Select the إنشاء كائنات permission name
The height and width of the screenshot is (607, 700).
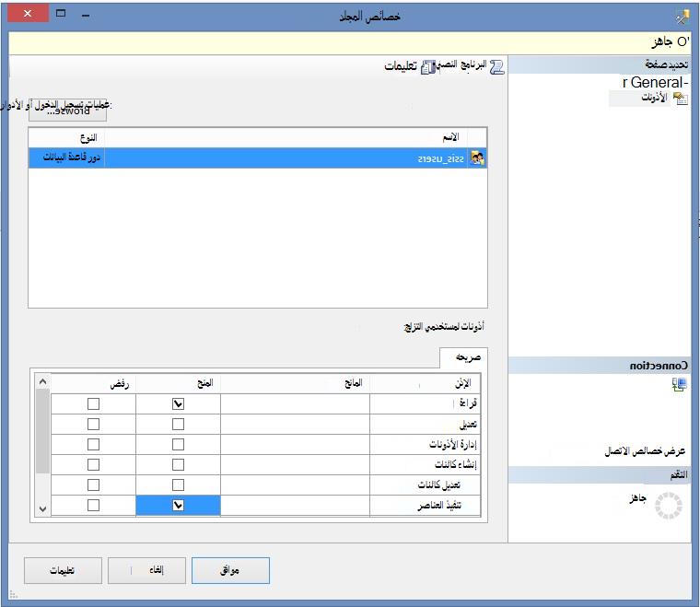[456, 464]
